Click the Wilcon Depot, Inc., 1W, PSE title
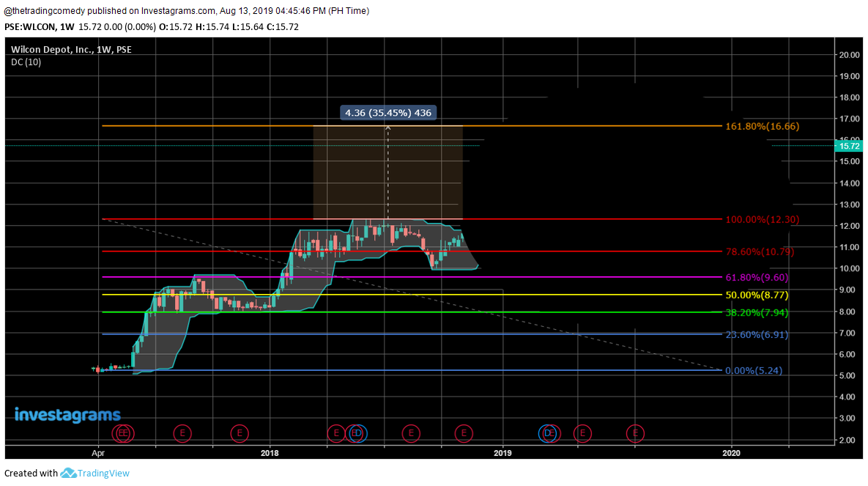 tap(71, 49)
